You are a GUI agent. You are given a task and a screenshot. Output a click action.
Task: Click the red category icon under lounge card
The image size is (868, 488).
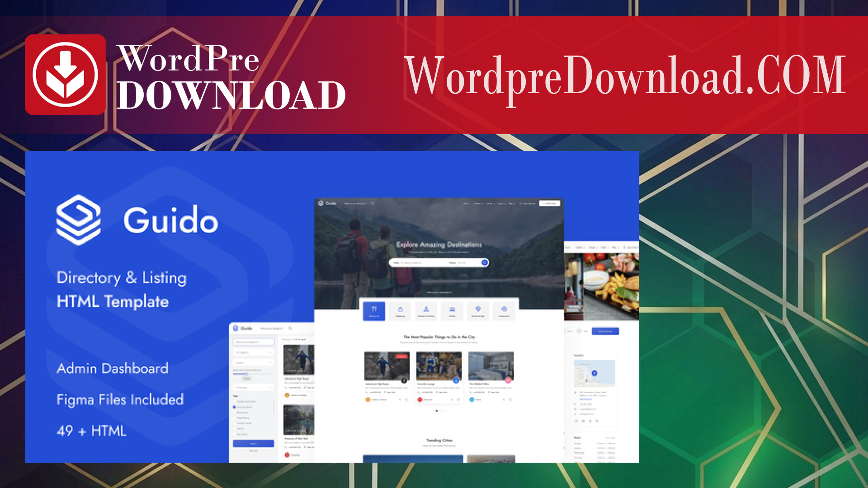[420, 400]
